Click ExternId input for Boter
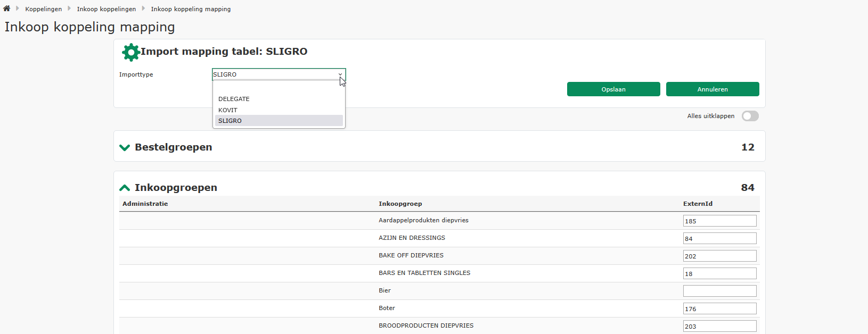This screenshot has height=334, width=868. pyautogui.click(x=719, y=308)
